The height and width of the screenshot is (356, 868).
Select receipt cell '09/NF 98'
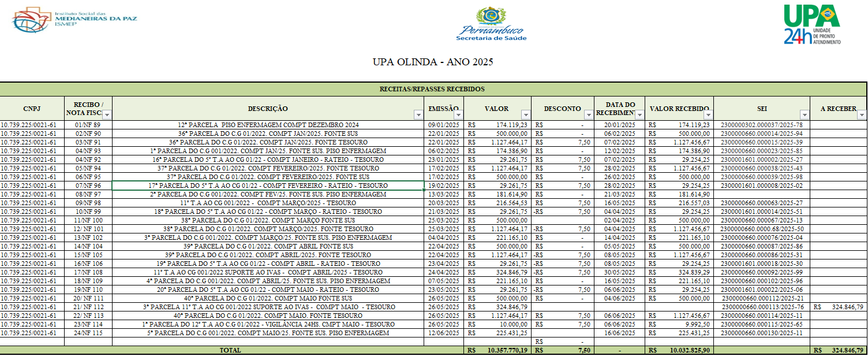[88, 203]
